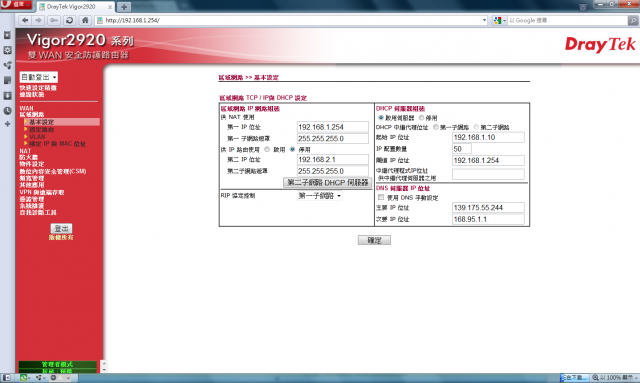Close the DrayTek Vigor2920 tab
Viewport: 640px width, 383px height.
[x=110, y=7]
